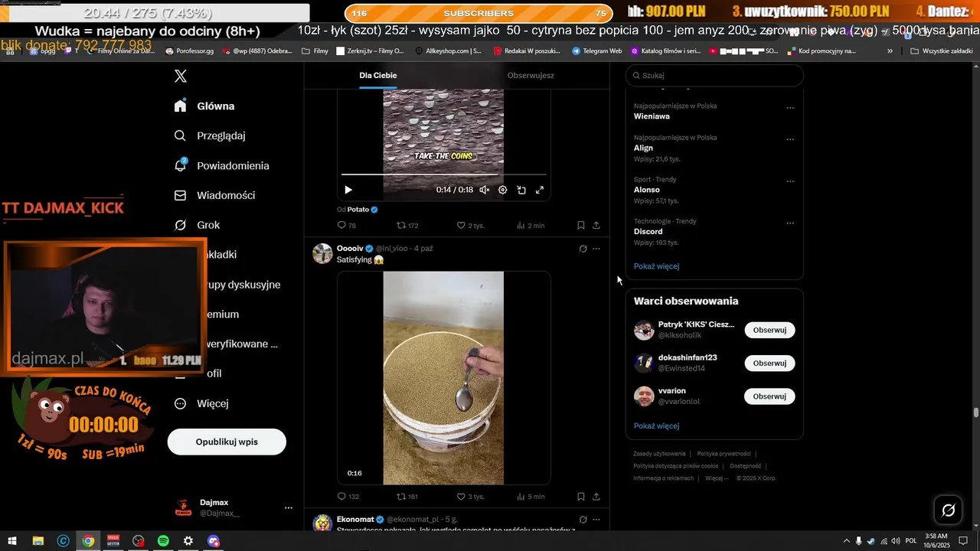980x551 pixels.
Task: Open Dajmax account options ellipsis
Action: coord(289,507)
